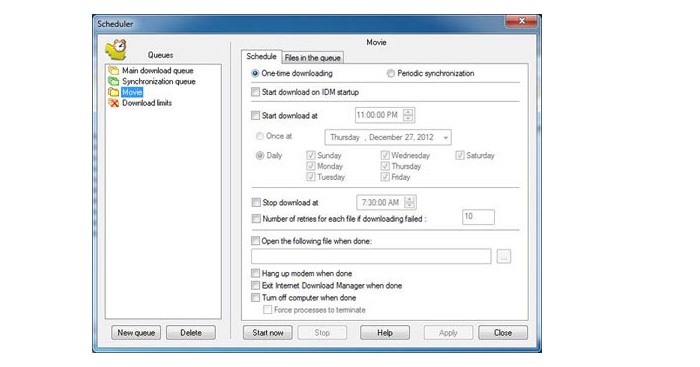Click the Apply button
The image size is (700, 367).
pyautogui.click(x=448, y=333)
